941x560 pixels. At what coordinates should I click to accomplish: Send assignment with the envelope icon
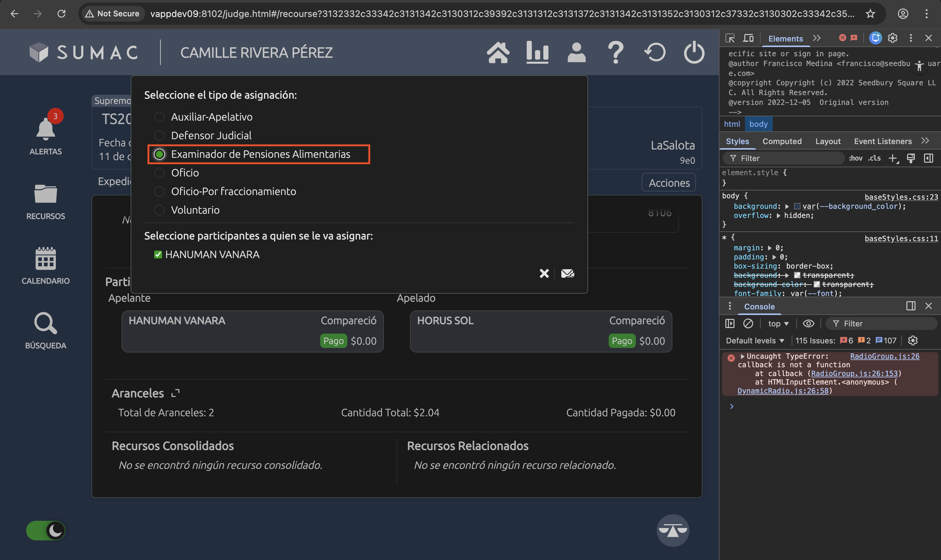pyautogui.click(x=568, y=273)
